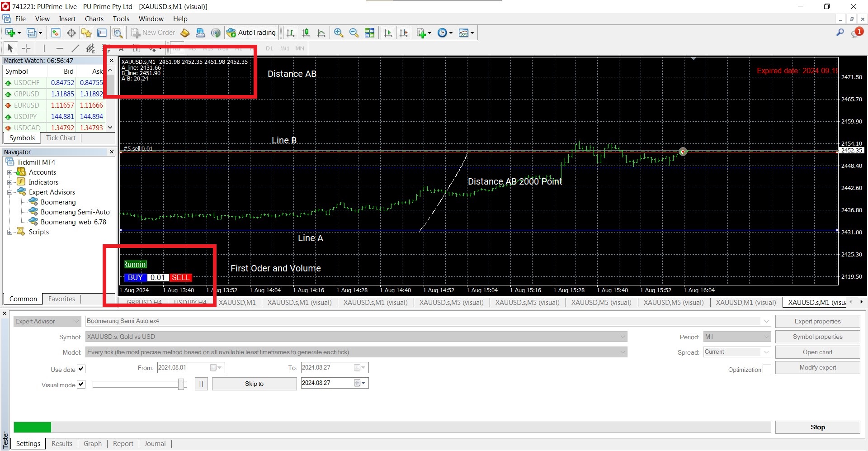
Task: Expand the Scripts tree node
Action: pos(9,232)
